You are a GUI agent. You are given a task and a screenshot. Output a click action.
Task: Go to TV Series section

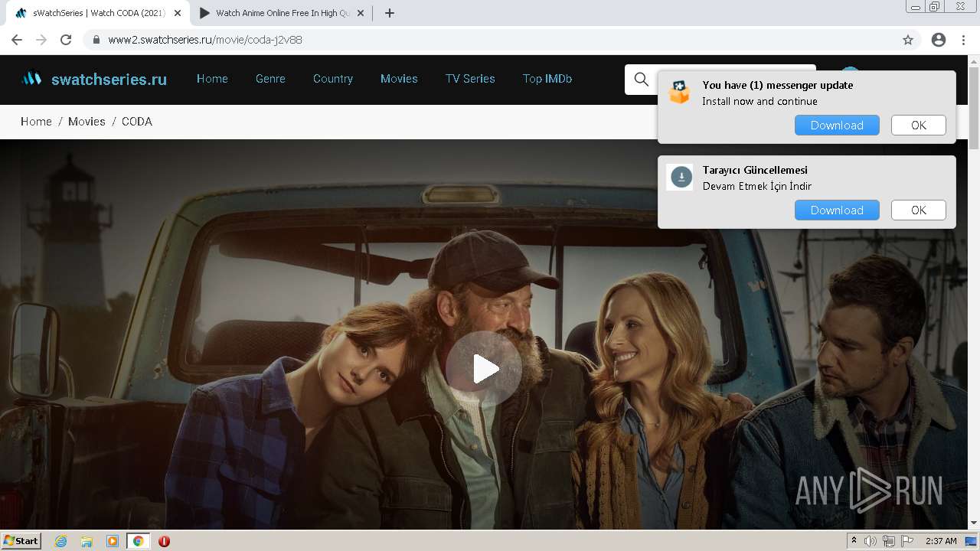[x=470, y=79]
